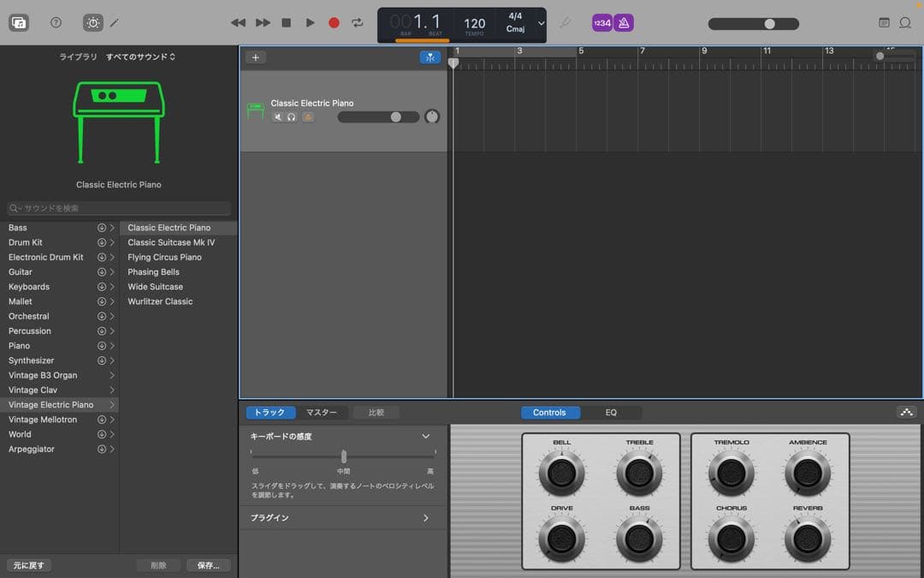Open Smart Controls with the dial icon
This screenshot has width=924, height=578.
click(x=92, y=23)
